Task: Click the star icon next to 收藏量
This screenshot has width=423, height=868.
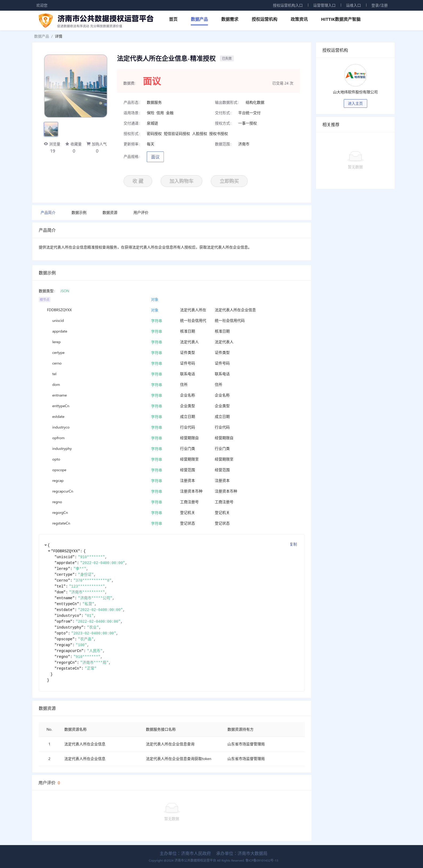Action: (x=67, y=144)
